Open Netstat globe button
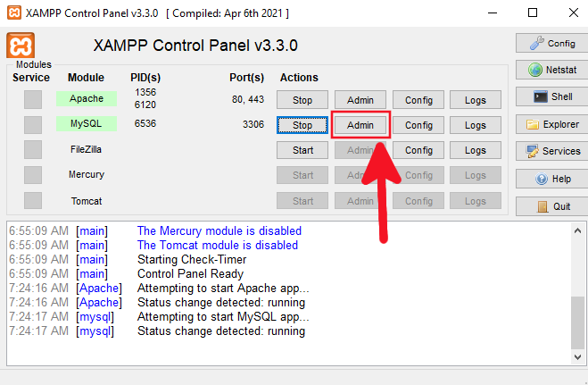 [x=551, y=70]
